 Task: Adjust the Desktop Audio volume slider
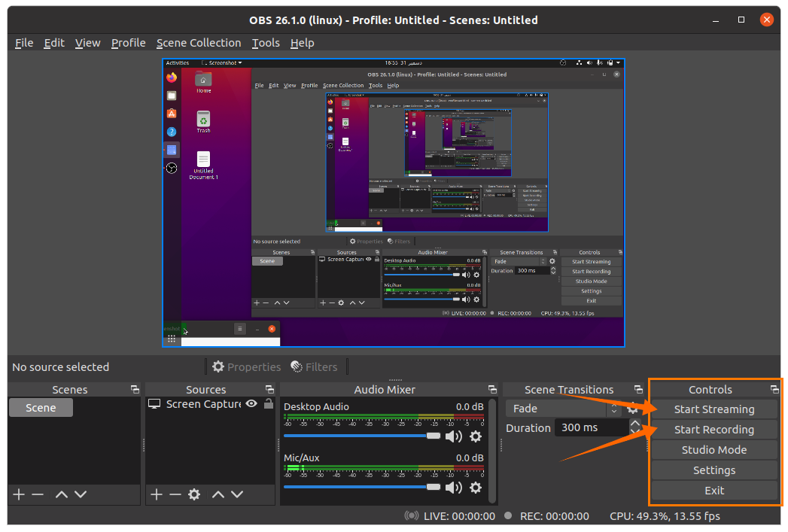coord(362,436)
